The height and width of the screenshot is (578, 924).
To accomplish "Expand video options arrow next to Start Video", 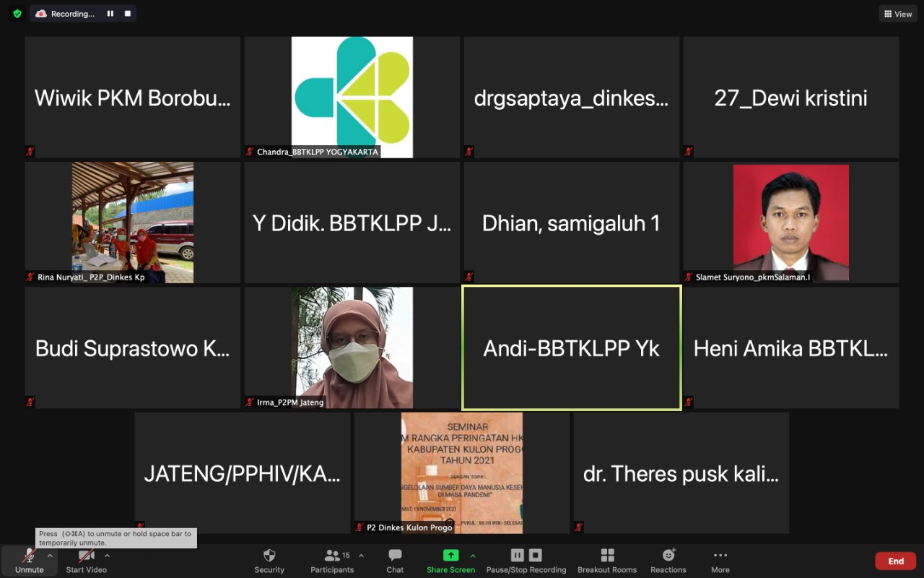I will pos(107,556).
